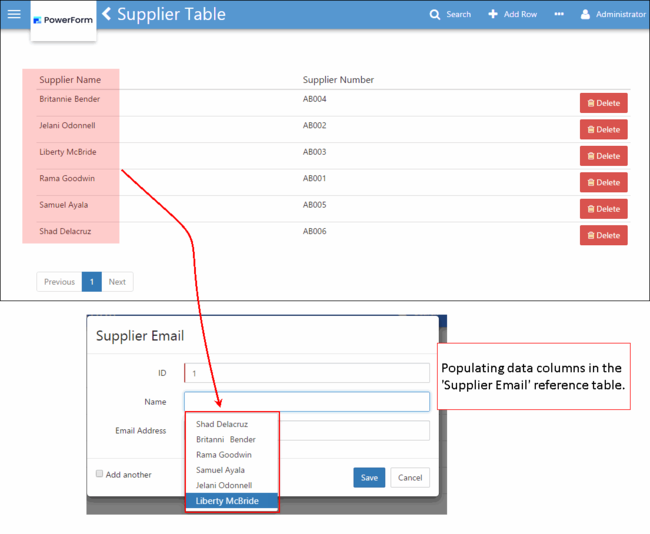Click the Add Row label
Screen dimensions: 650x534
click(520, 14)
